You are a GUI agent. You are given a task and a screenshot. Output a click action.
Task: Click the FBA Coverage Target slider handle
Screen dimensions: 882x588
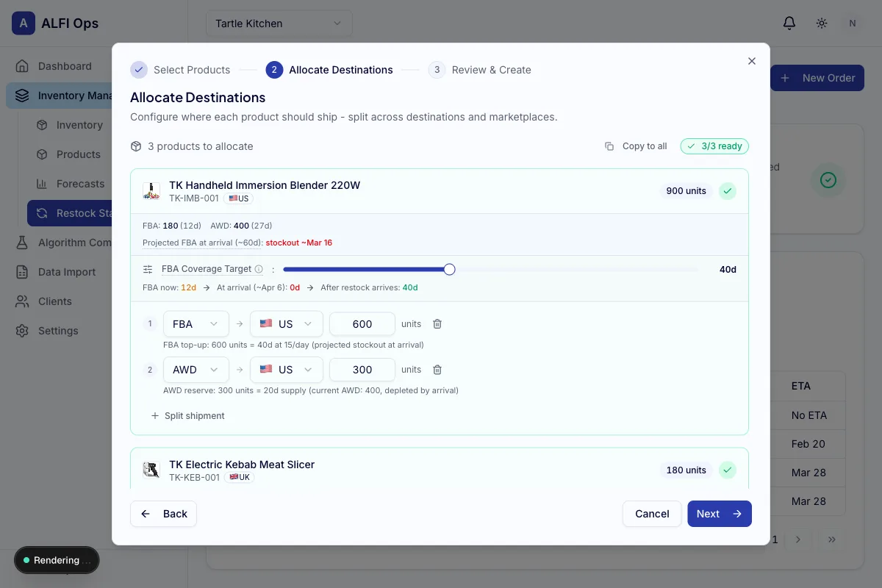(x=449, y=269)
